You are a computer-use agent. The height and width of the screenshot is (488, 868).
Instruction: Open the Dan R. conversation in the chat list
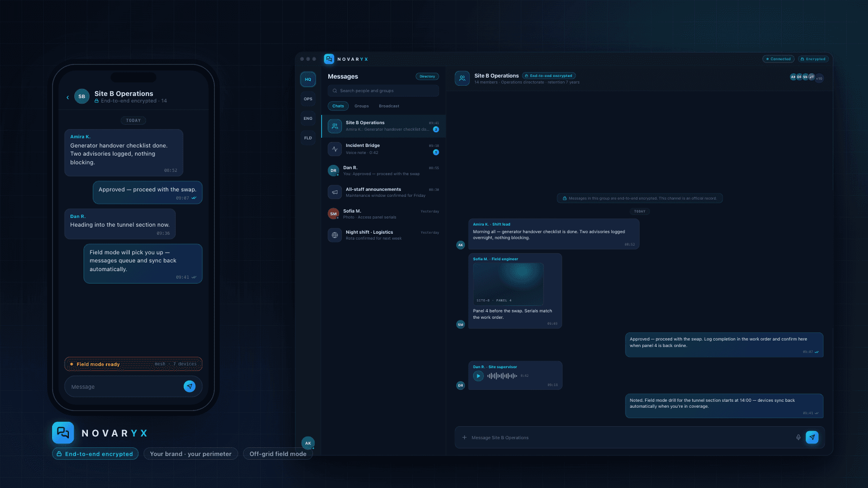(x=384, y=170)
